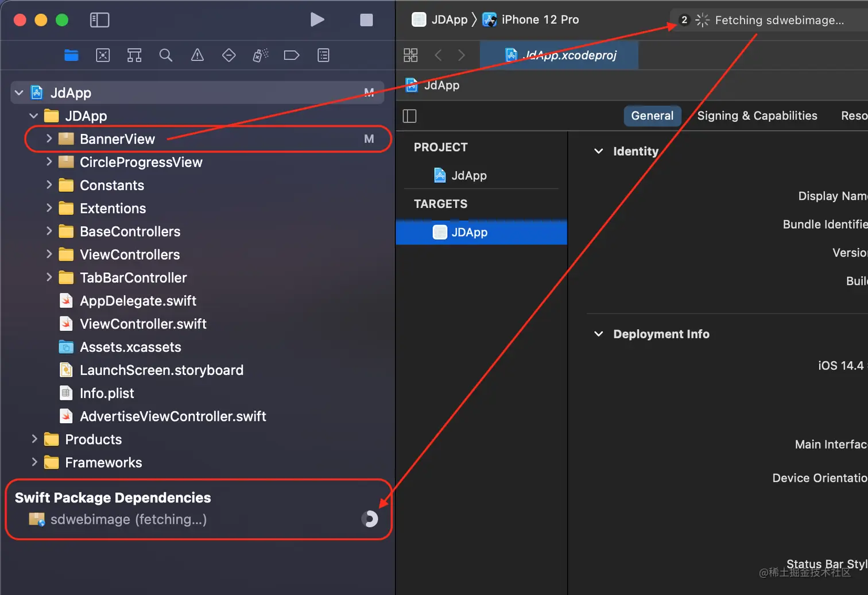Image resolution: width=868 pixels, height=595 pixels.
Task: Collapse the Identity section
Action: [x=599, y=151]
